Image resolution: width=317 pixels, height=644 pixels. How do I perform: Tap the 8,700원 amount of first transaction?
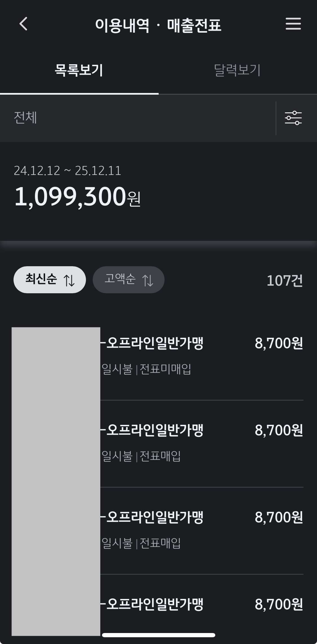pyautogui.click(x=279, y=343)
